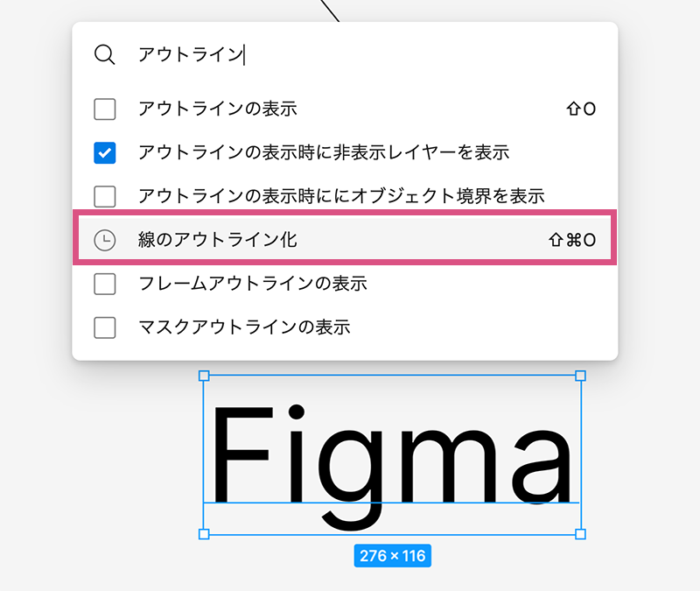Click the magnifier search icon
Image resolution: width=700 pixels, height=591 pixels.
tap(104, 54)
